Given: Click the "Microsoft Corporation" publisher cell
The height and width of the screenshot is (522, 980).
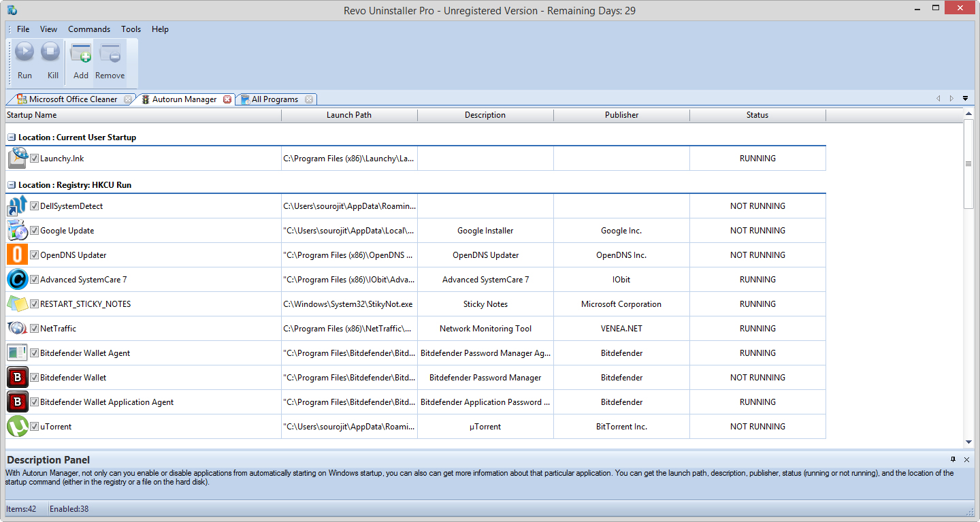Looking at the screenshot, I should [x=621, y=304].
